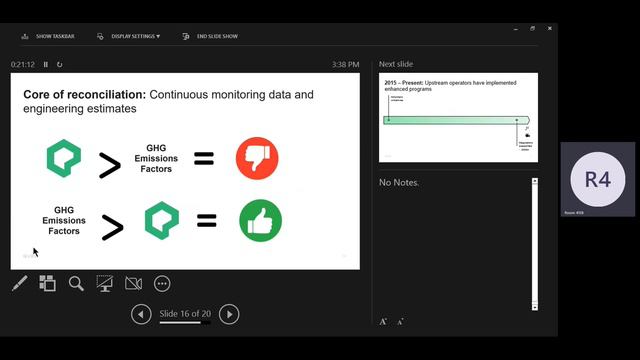Zoom into the slide with magnifier
The image size is (640, 360).
click(x=76, y=283)
